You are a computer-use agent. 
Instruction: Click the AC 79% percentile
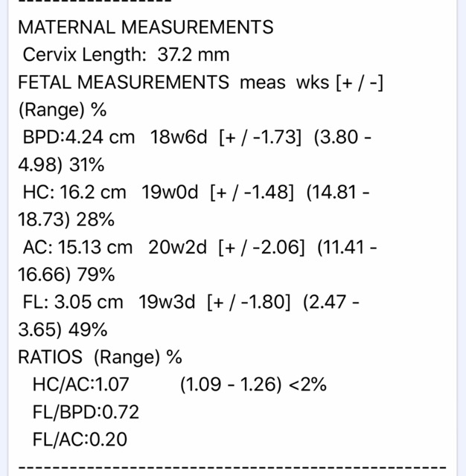click(x=96, y=274)
